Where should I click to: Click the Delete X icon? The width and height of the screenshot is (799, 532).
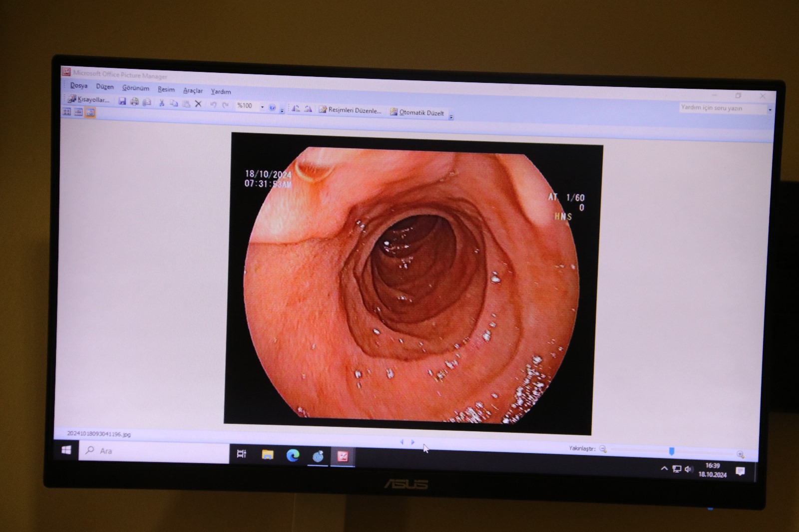pos(198,104)
